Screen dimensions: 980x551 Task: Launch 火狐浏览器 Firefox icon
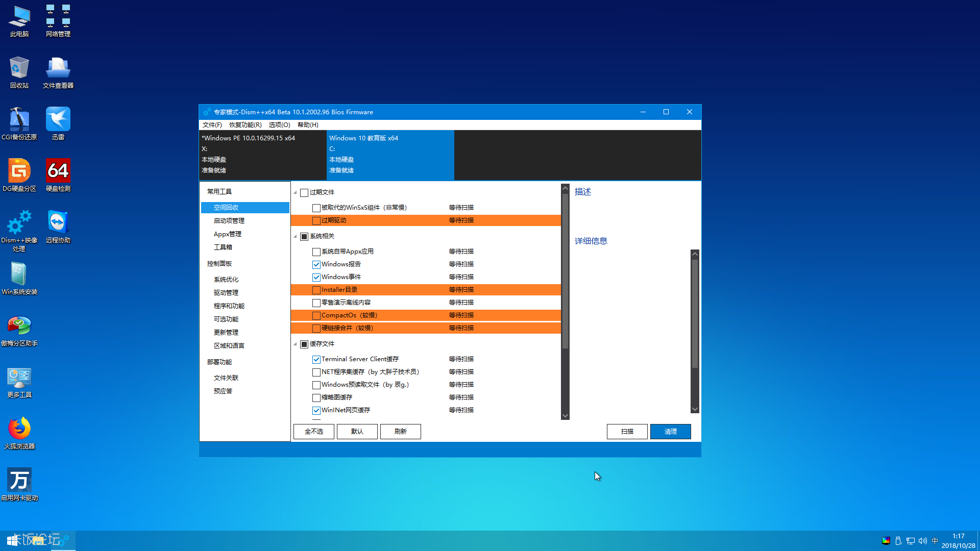point(19,434)
